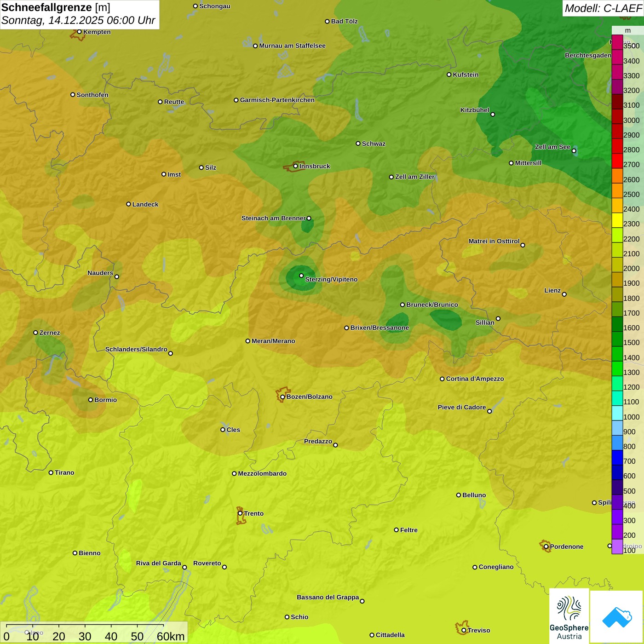The height and width of the screenshot is (644, 644).
Task: Click the blue cloud house logo
Action: point(617,617)
